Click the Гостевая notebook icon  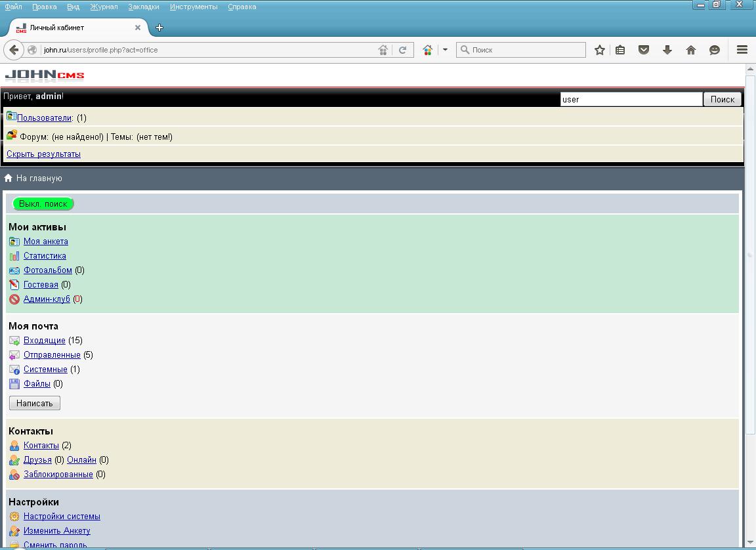pyautogui.click(x=14, y=285)
